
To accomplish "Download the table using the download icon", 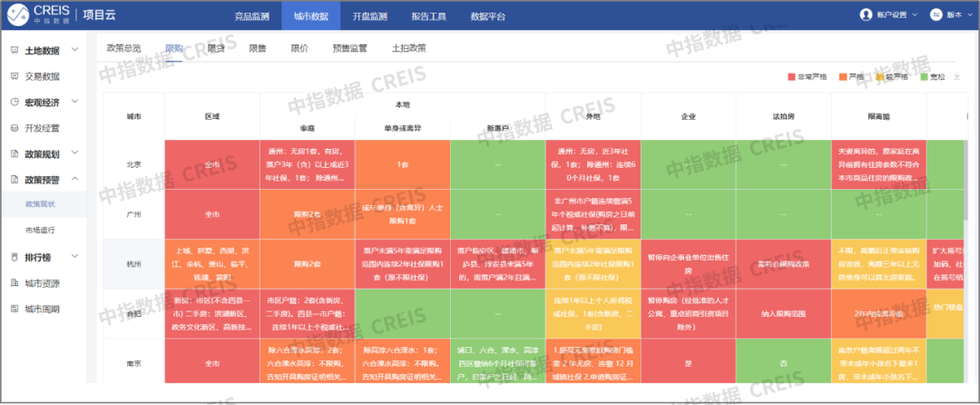I will coord(956,76).
